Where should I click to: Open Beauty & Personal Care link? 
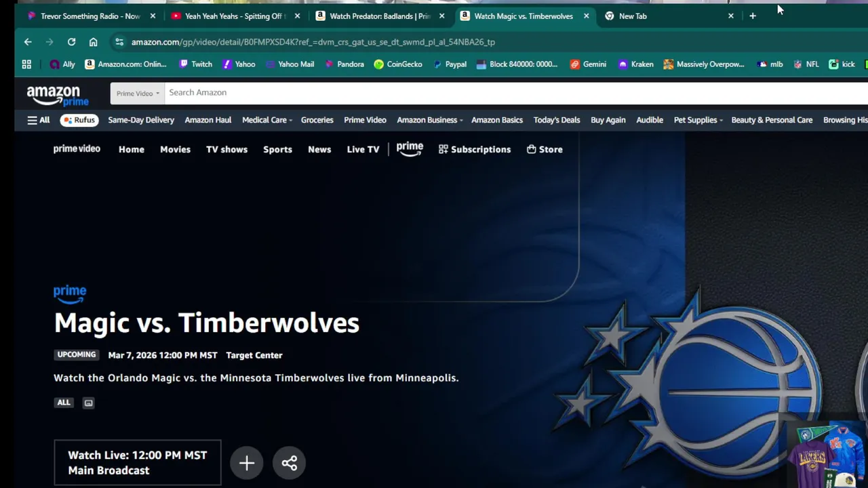[x=772, y=120]
